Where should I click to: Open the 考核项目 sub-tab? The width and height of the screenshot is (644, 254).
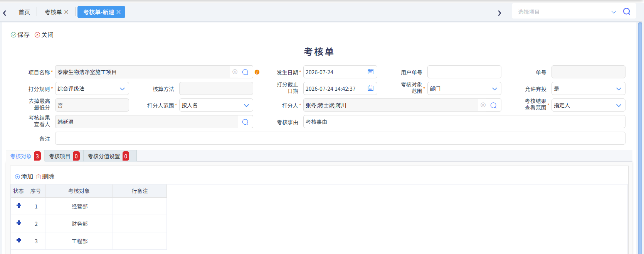(64, 156)
